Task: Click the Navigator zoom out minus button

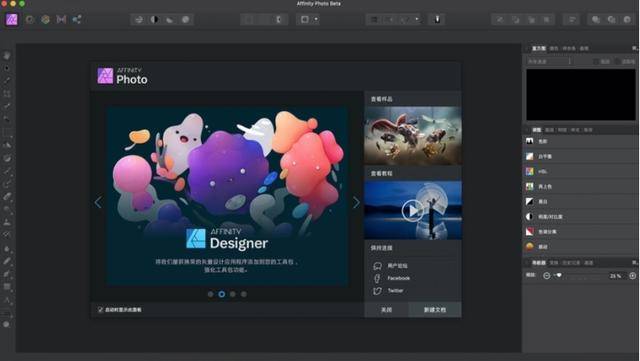Action: point(547,276)
